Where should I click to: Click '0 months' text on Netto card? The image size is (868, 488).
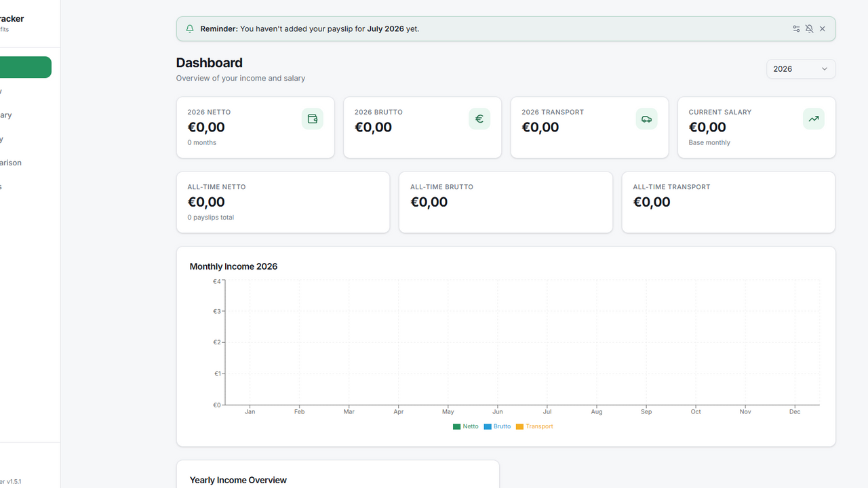(202, 143)
